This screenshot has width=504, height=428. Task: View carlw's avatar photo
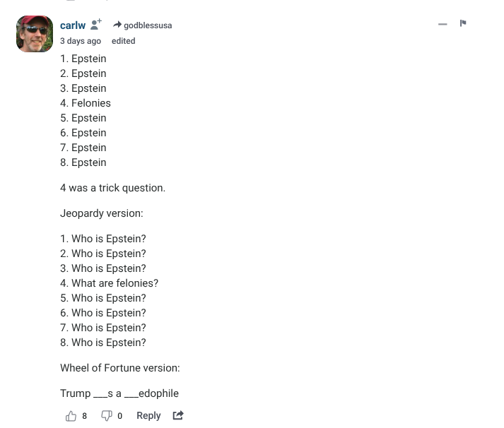point(35,34)
